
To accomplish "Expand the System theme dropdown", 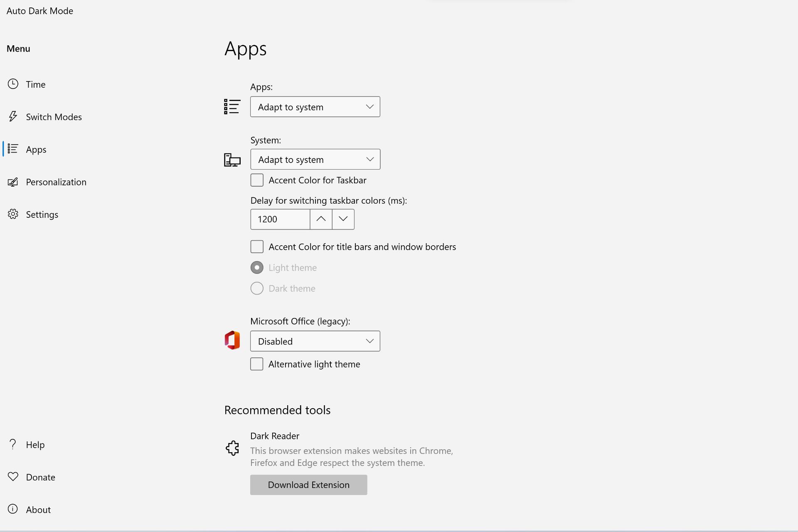I will 315,159.
